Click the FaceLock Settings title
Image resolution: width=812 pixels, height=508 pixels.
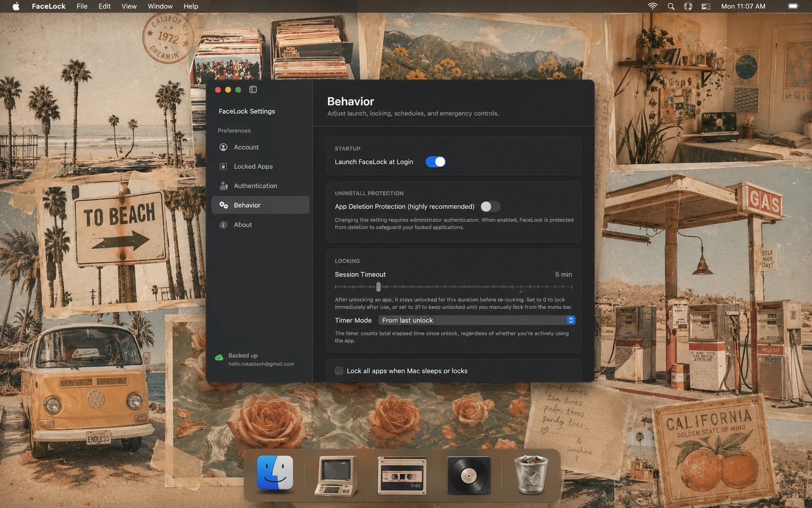(247, 111)
